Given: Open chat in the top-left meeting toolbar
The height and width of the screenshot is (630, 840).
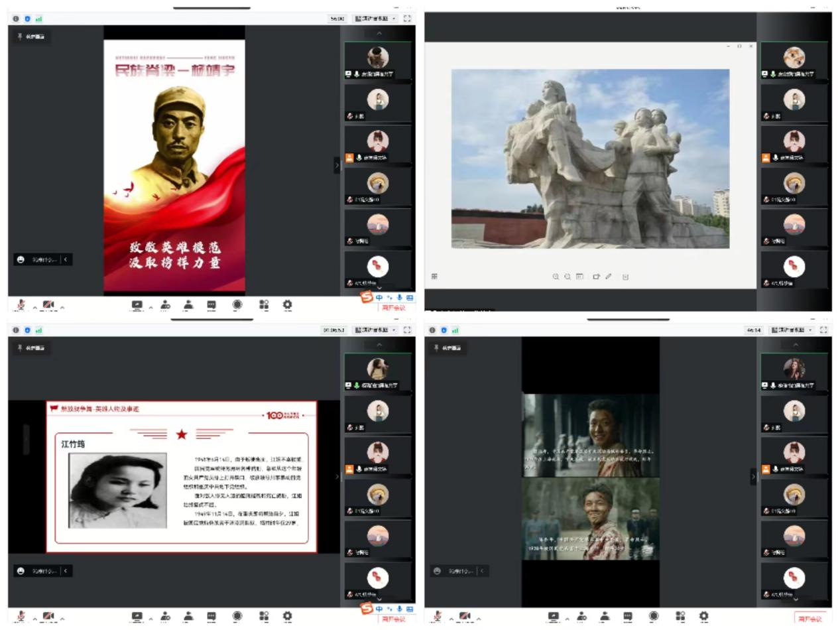Looking at the screenshot, I should (x=211, y=305).
